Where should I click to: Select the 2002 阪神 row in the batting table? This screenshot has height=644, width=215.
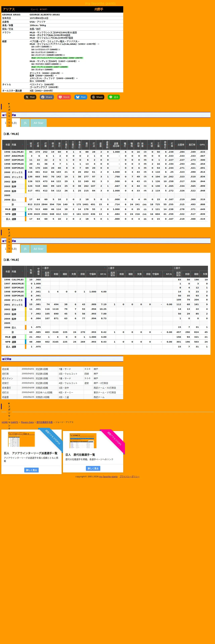pos(105,182)
